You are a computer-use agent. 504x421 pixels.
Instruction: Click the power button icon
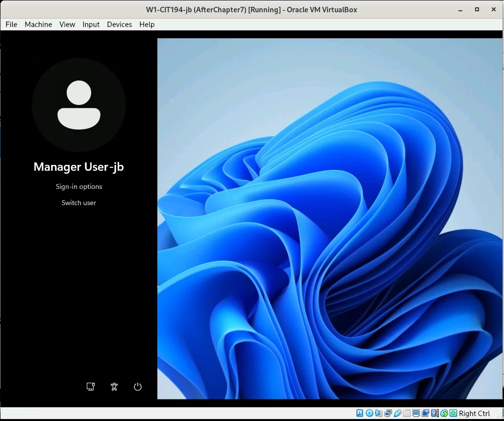(138, 387)
